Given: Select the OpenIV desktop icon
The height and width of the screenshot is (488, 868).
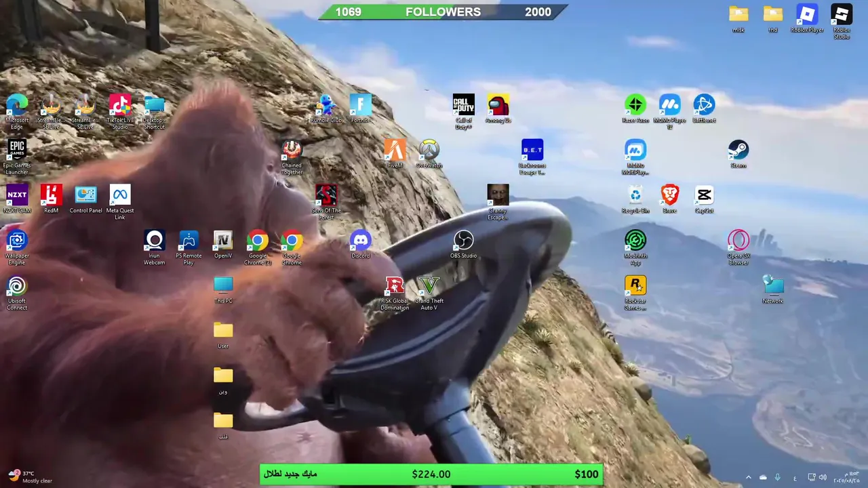Looking at the screenshot, I should click(223, 244).
